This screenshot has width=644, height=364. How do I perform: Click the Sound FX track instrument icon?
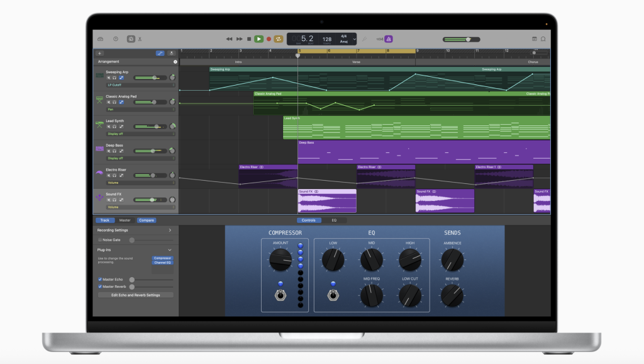pos(99,197)
